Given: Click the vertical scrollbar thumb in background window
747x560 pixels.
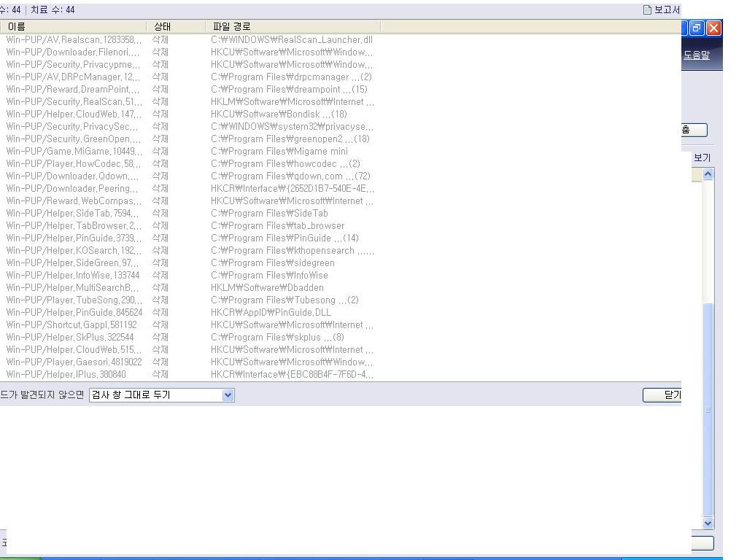Looking at the screenshot, I should pos(708,410).
